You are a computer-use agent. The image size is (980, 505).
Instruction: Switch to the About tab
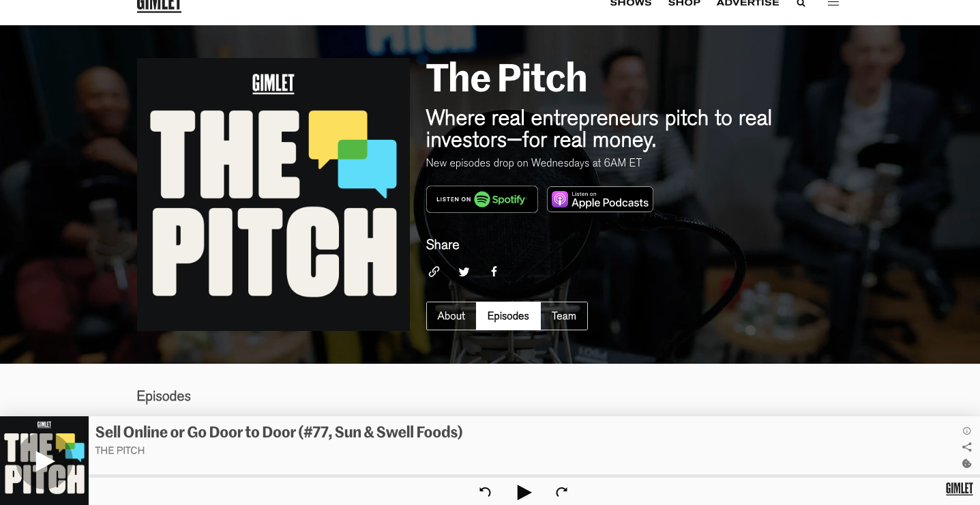coord(451,316)
